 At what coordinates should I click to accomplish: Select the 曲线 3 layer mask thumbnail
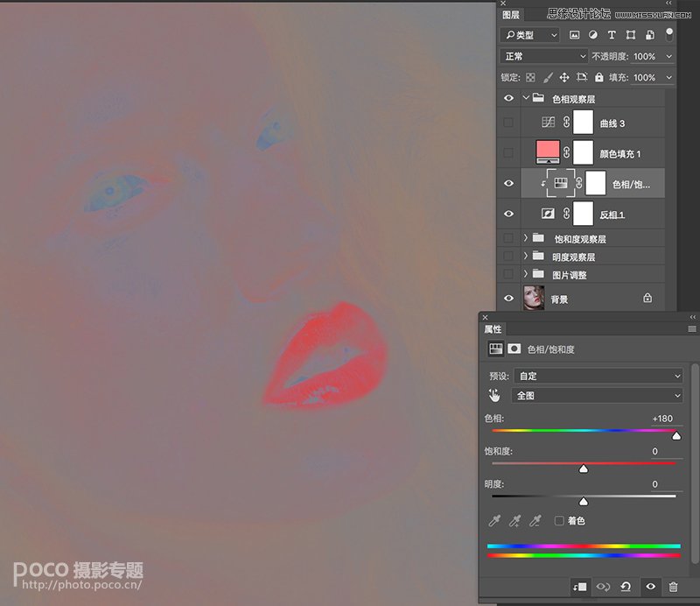583,122
